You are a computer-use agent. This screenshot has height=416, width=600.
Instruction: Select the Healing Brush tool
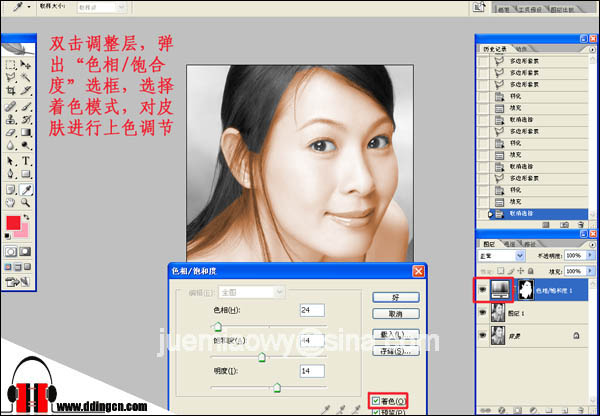click(x=11, y=106)
